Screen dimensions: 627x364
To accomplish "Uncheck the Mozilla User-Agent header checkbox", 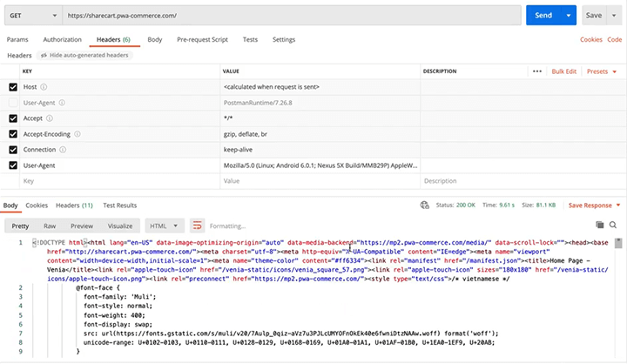I will point(13,165).
